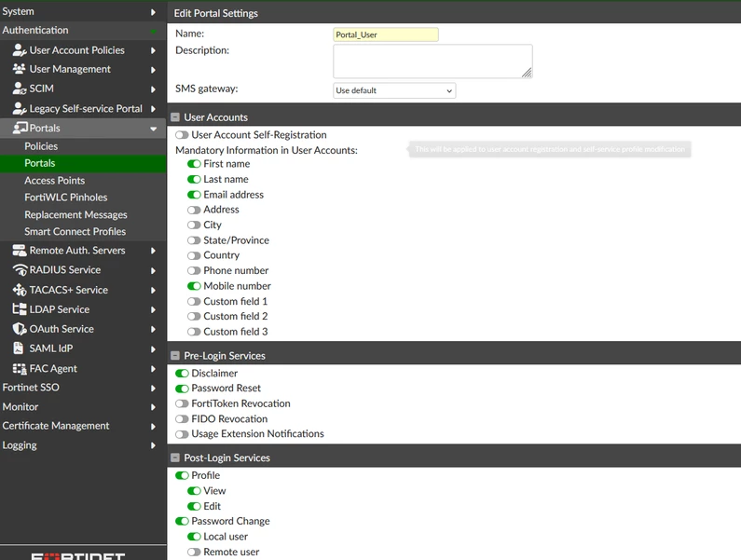Click the Name input field

point(386,35)
